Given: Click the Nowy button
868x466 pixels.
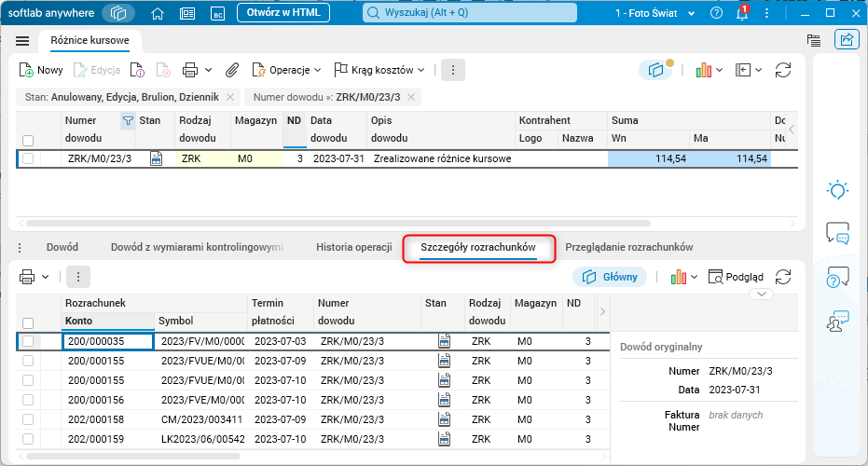Looking at the screenshot, I should point(41,70).
